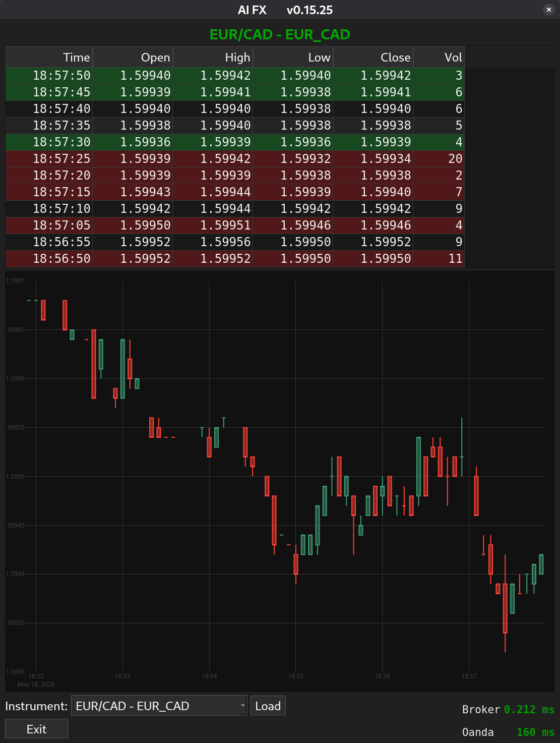Click the AI FX v0.15.25 title text
This screenshot has height=743, width=560.
pos(285,10)
